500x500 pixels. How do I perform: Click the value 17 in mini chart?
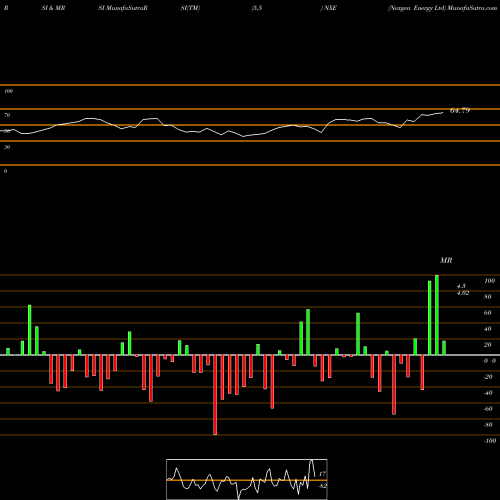coord(322,474)
